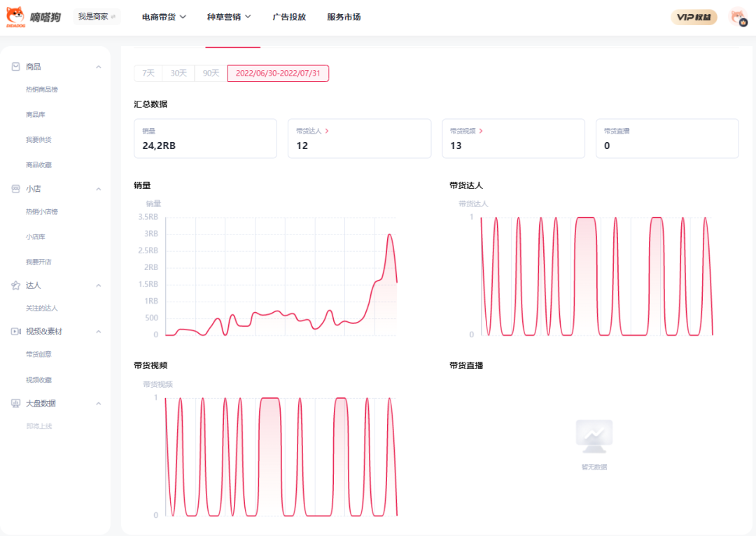Open 商品库 in sidebar
This screenshot has height=536, width=756.
point(36,115)
